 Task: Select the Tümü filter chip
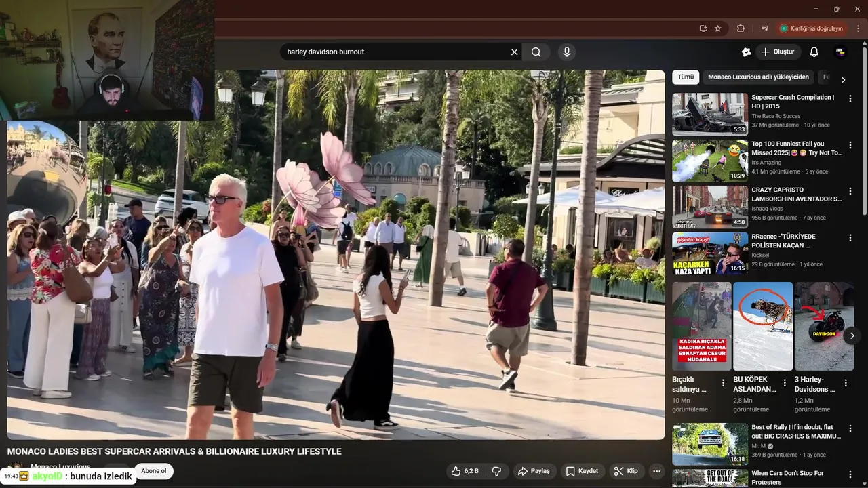point(686,77)
